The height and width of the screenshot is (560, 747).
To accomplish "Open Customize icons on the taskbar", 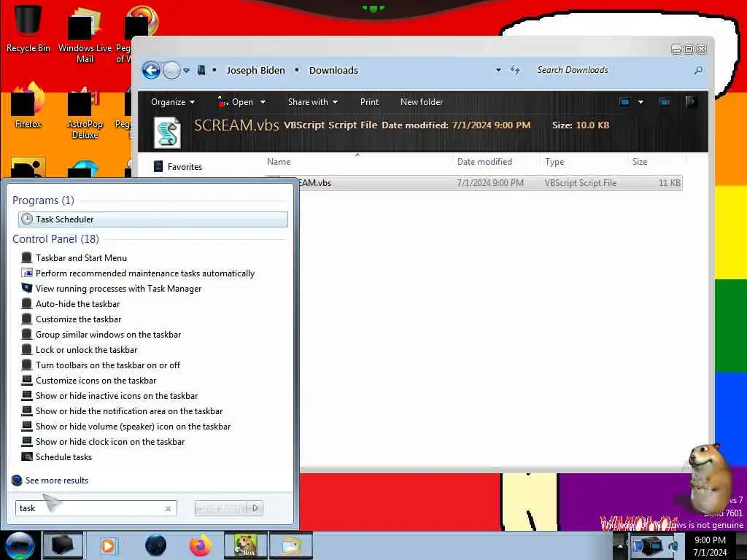I will point(89,381).
